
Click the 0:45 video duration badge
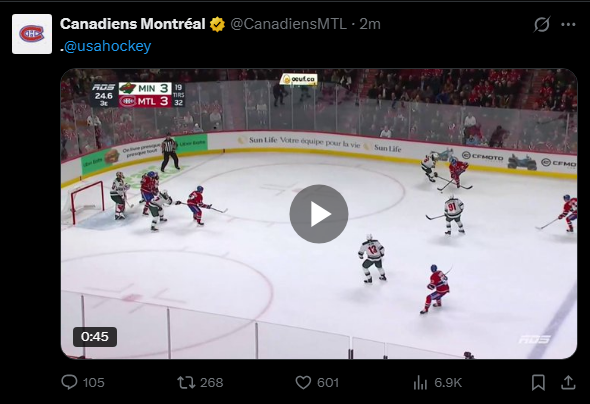click(x=95, y=337)
